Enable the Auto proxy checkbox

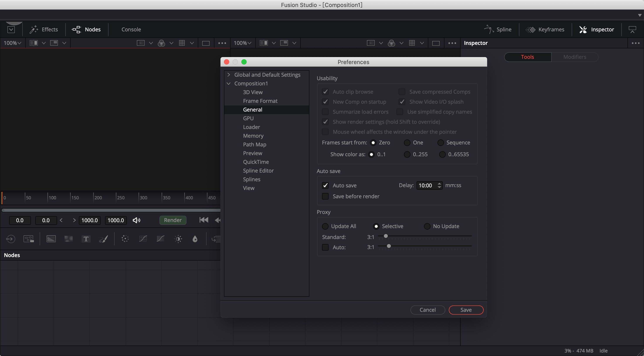click(325, 247)
